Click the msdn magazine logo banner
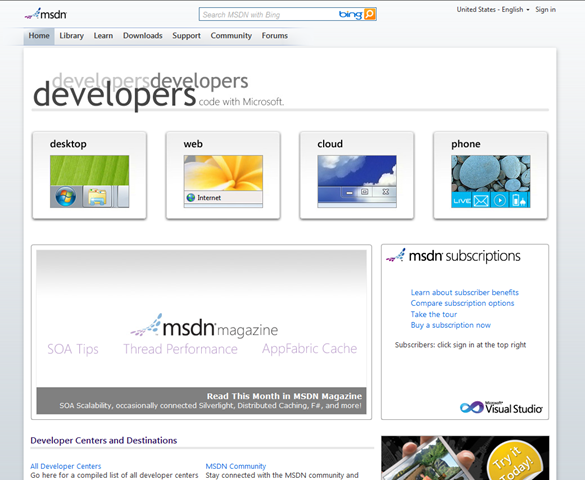Screen dimensions: 585x480 [x=204, y=327]
